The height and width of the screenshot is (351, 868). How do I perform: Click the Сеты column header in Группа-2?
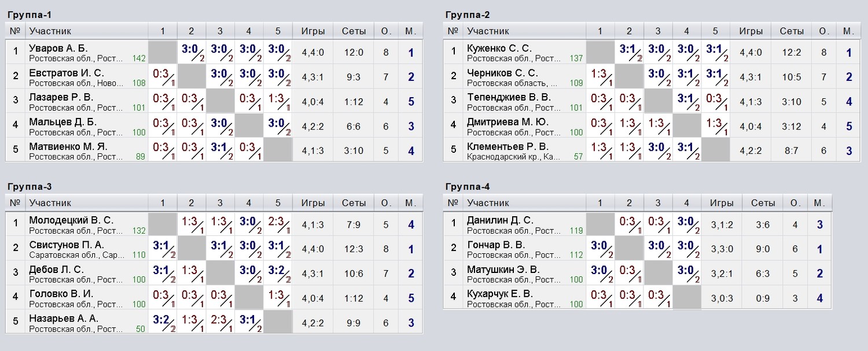tap(792, 31)
